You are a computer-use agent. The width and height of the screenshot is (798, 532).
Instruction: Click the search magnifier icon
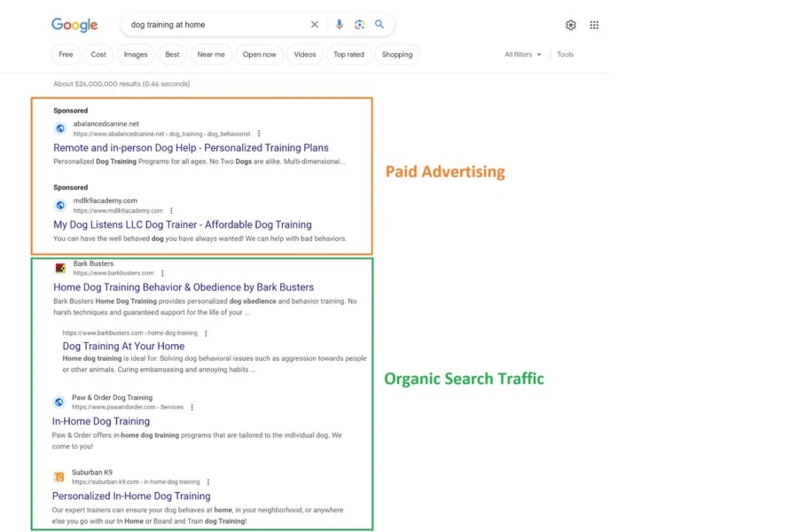click(380, 24)
